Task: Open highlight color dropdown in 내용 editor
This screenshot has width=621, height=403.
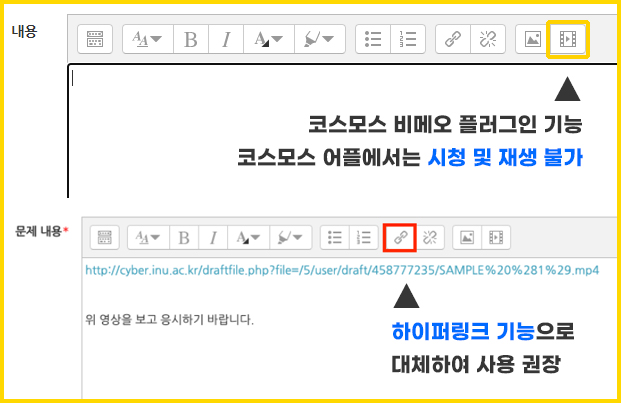Action: pyautogui.click(x=320, y=39)
